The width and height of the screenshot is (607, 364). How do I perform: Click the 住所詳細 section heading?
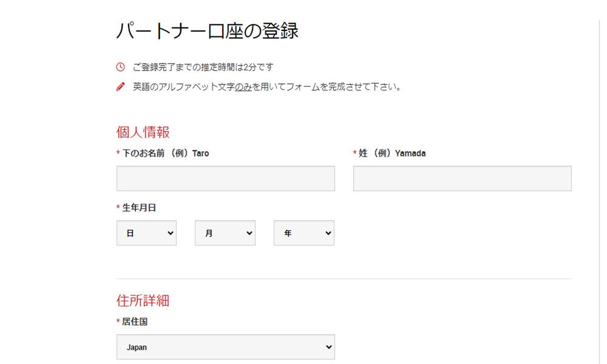tap(142, 300)
